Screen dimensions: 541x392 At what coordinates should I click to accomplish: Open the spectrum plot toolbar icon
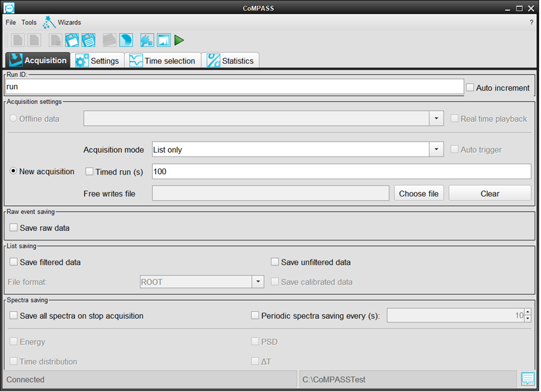pos(163,40)
